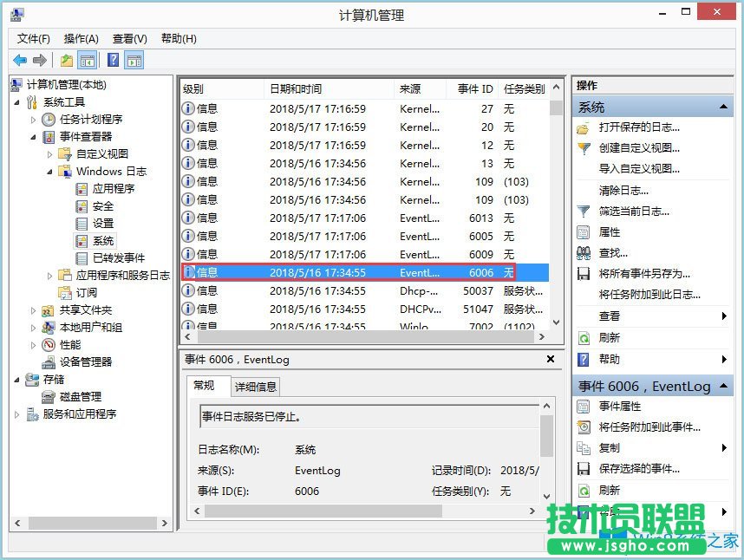Image resolution: width=744 pixels, height=560 pixels.
Task: Open the 操作 menu
Action: pyautogui.click(x=80, y=38)
